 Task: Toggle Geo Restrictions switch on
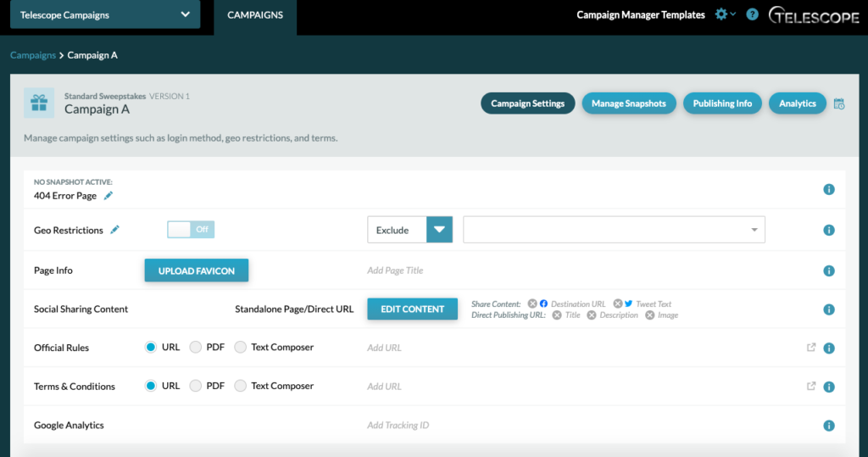pyautogui.click(x=191, y=229)
